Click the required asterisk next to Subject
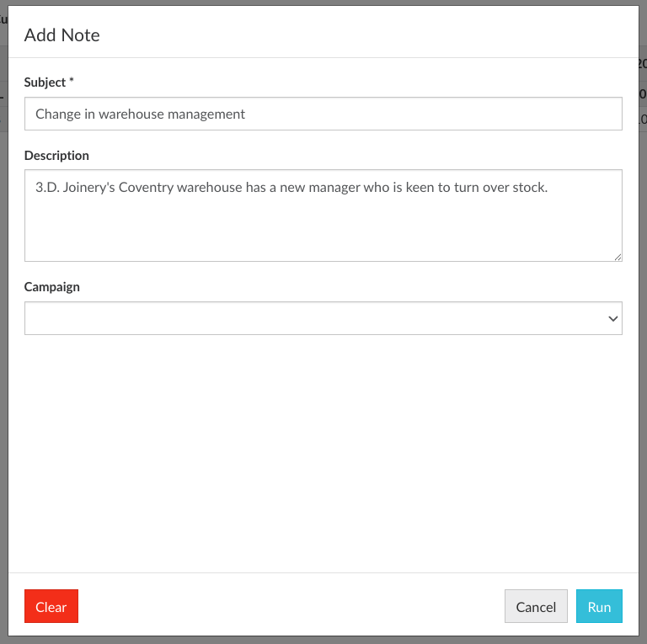This screenshot has height=644, width=647. tap(72, 82)
